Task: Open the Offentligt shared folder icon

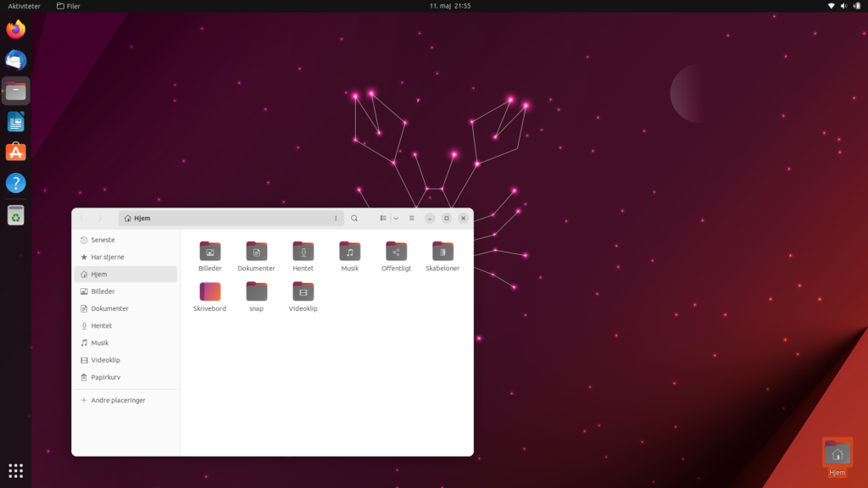Action: click(x=396, y=251)
